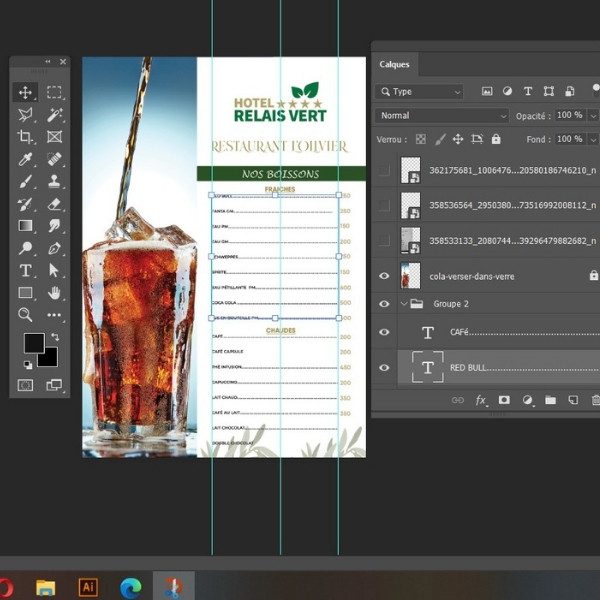
Task: Click the Opacité percentage field
Action: tap(569, 115)
